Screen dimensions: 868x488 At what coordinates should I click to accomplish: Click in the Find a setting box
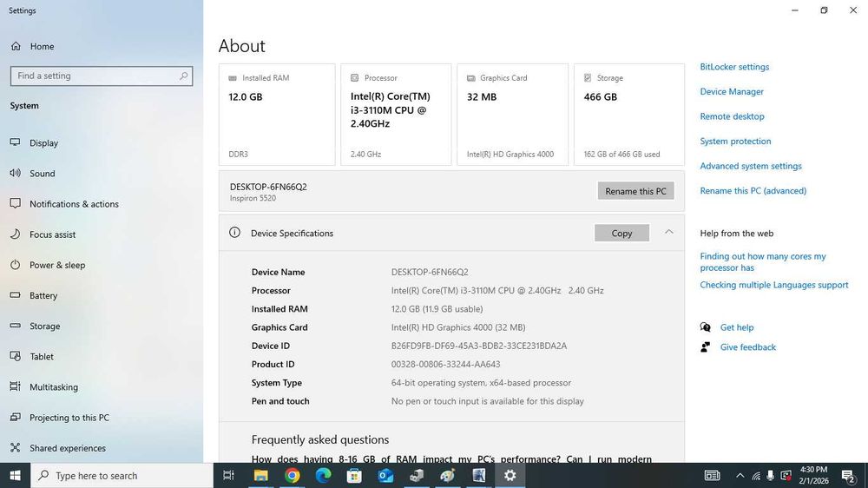(x=102, y=76)
